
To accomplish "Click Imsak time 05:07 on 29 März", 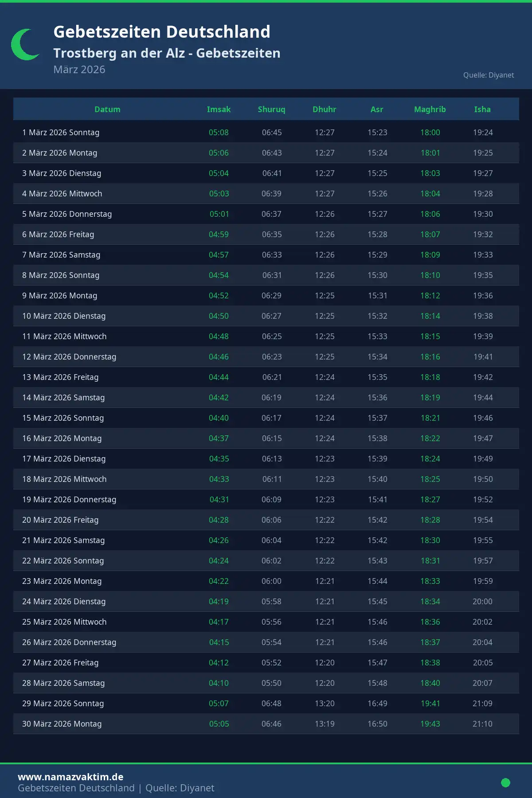I will coord(219,704).
